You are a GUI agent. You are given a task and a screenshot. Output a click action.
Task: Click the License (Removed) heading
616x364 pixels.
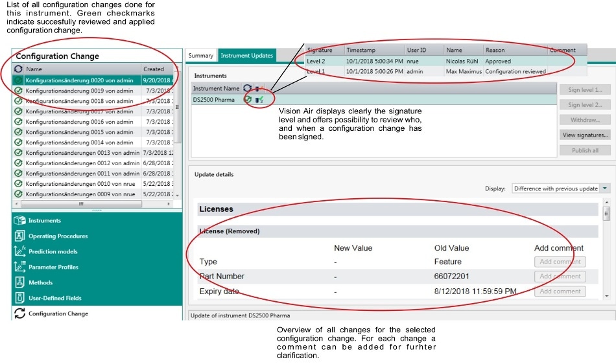[230, 231]
